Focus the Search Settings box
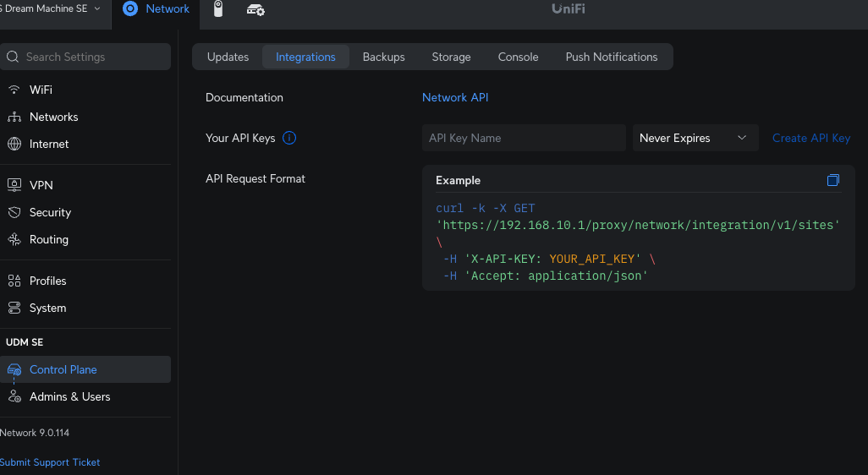The image size is (868, 475). tap(86, 57)
